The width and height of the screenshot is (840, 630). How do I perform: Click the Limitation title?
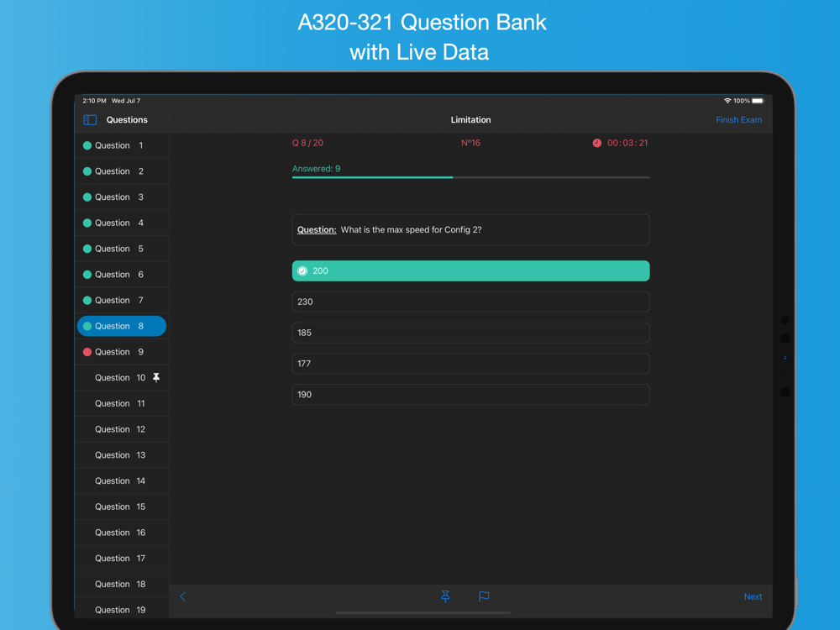(x=470, y=120)
